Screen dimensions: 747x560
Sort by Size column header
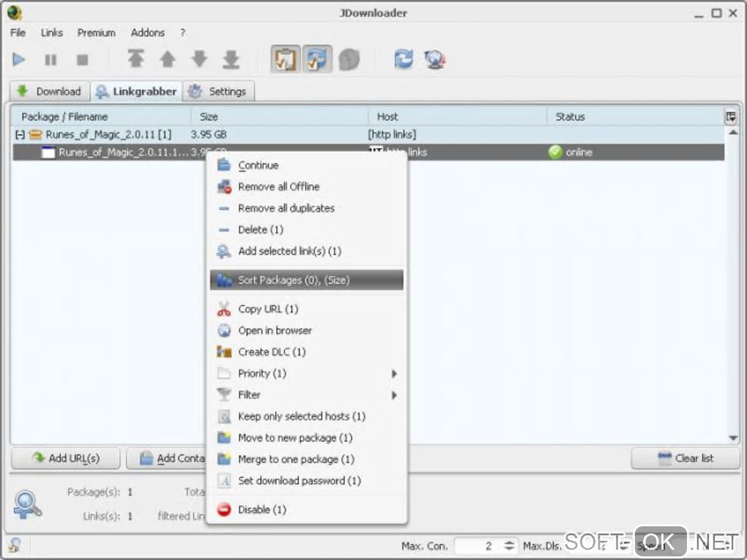coord(280,116)
